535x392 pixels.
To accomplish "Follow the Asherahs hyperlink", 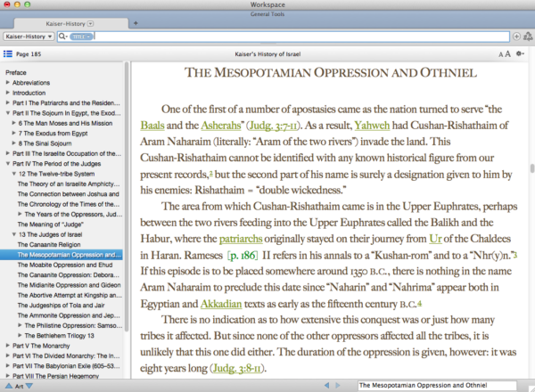I will click(221, 126).
